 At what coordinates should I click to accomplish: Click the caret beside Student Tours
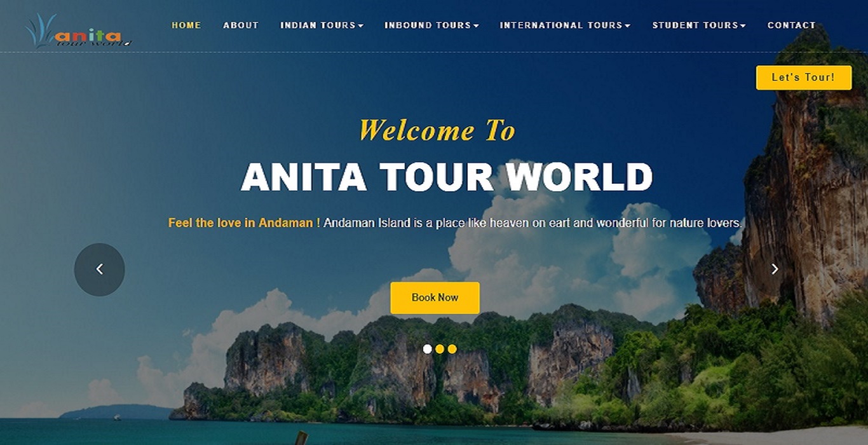coord(743,26)
